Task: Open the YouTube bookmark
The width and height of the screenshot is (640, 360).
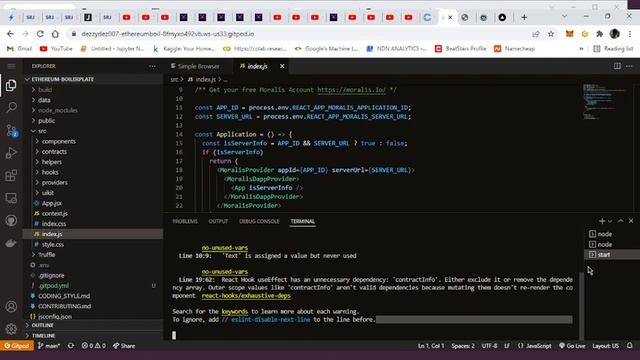Action: [x=56, y=49]
